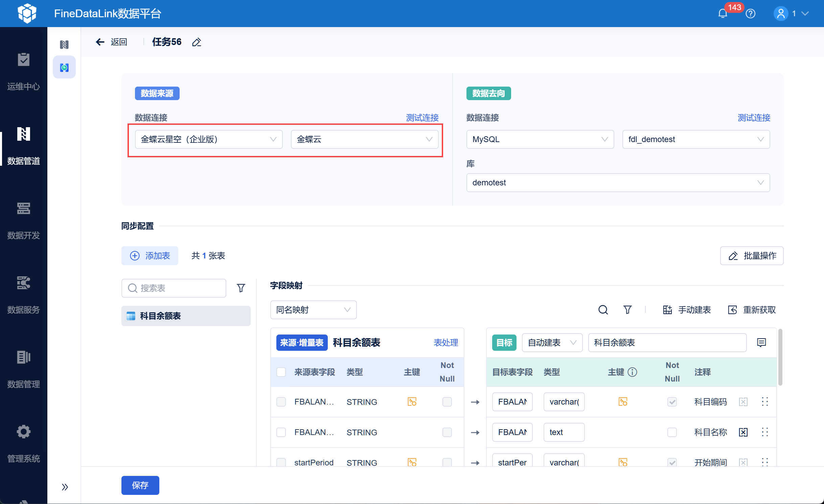Click target primary key icon in 科目编码 row
Viewport: 824px width, 504px height.
[623, 402]
